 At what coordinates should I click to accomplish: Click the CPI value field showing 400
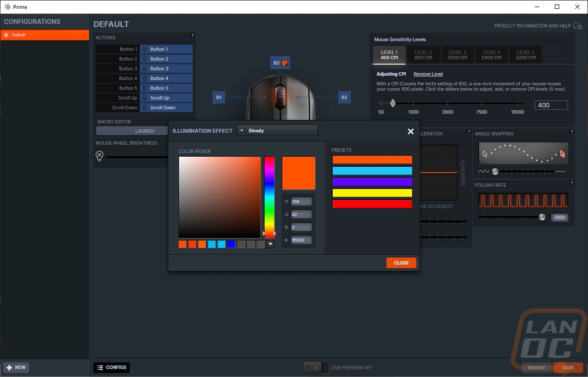click(x=552, y=105)
